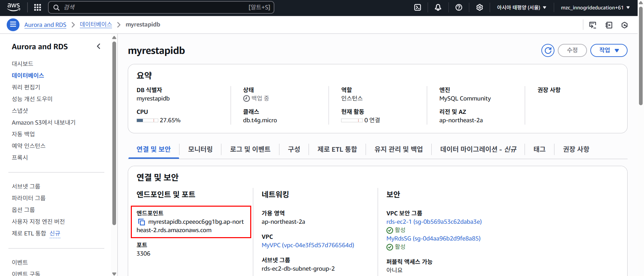The image size is (644, 276).
Task: Open 데이터베이스 in the sidebar
Action: point(28,75)
